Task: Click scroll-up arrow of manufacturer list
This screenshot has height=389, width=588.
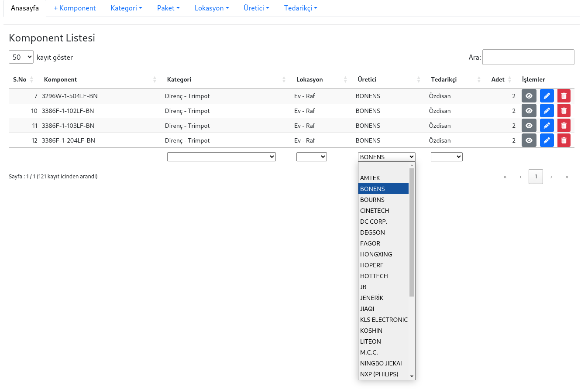Action: 412,165
